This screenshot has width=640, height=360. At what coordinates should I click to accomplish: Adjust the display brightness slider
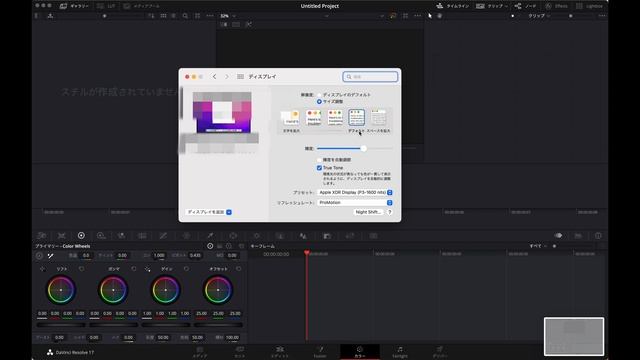coord(354,149)
